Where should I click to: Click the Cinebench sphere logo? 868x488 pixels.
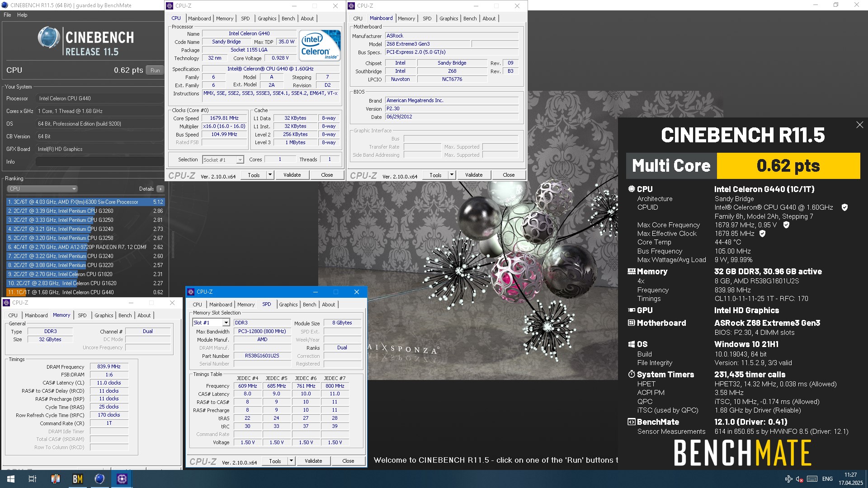48,38
